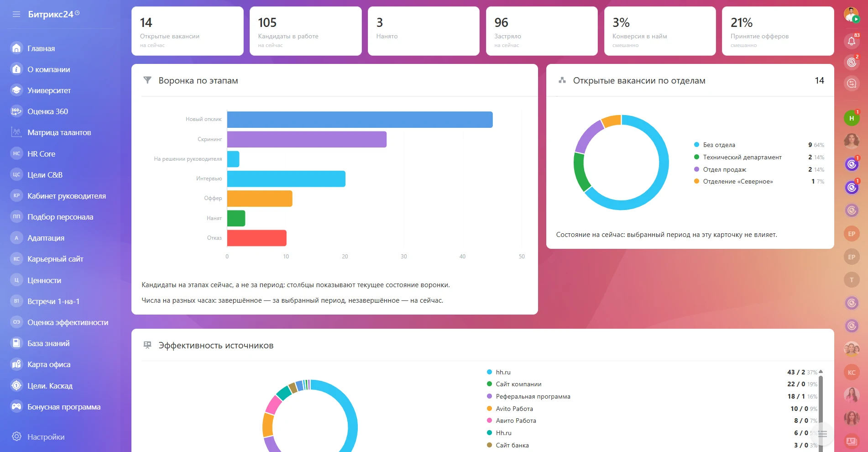Open the База знаний book icon
Screen dimensions: 868x452
coord(16,343)
